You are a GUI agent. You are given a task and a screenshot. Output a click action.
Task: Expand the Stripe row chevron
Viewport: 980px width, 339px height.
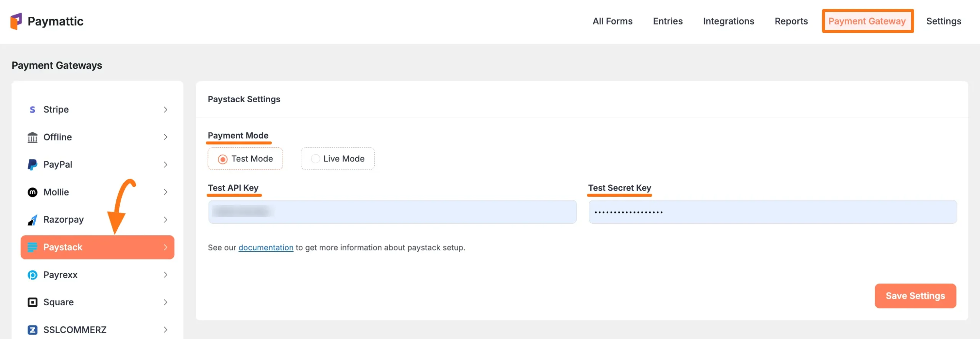click(x=165, y=110)
